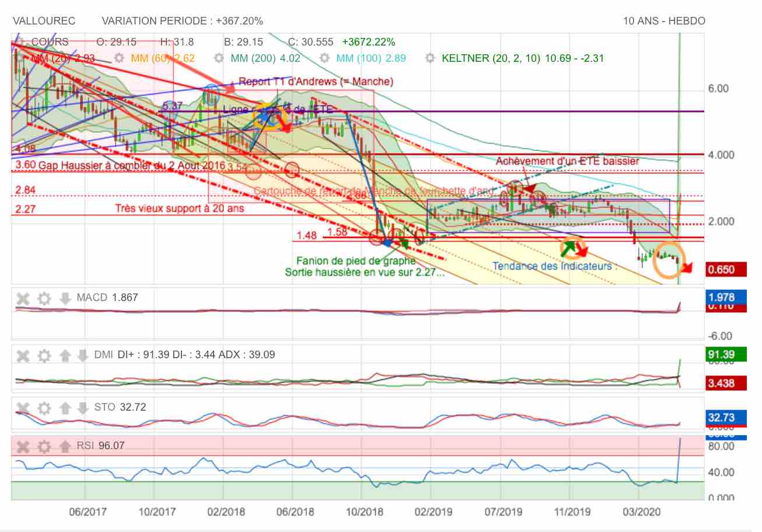Image resolution: width=762 pixels, height=532 pixels.
Task: Remove the RSI indicator panel
Action: [x=23, y=447]
